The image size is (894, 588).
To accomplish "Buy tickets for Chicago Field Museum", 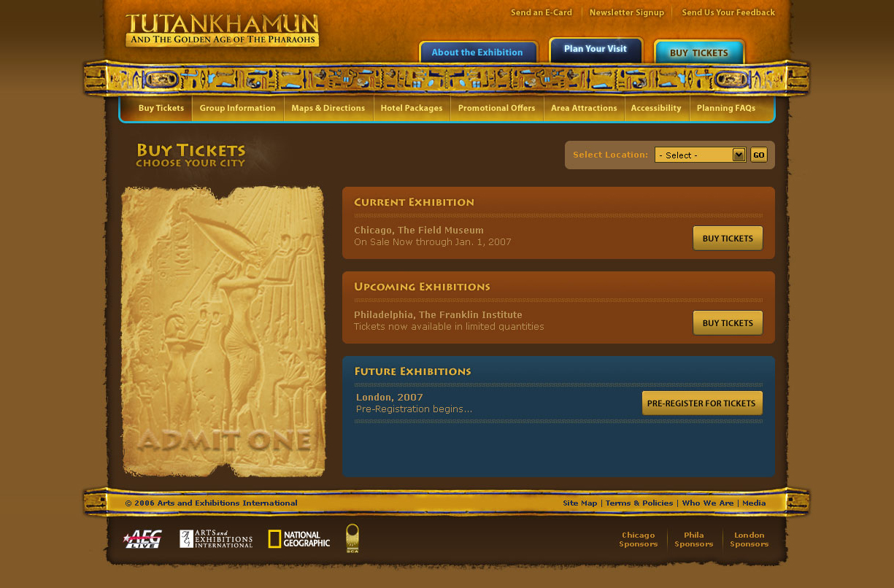I will pos(728,239).
